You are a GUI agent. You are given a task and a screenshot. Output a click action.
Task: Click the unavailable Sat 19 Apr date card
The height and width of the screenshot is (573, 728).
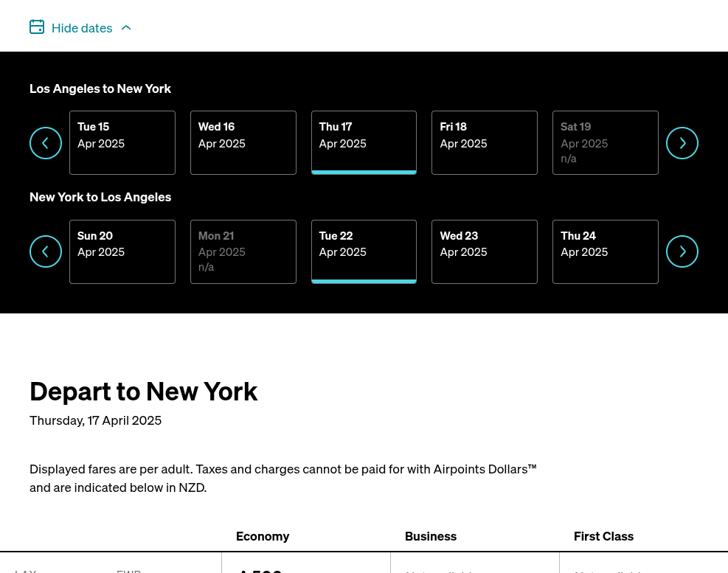click(x=606, y=142)
